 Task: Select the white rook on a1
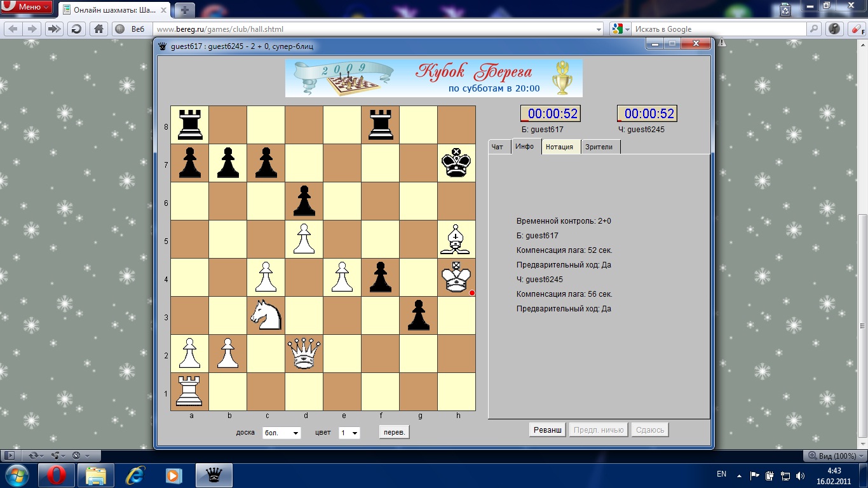coord(189,391)
